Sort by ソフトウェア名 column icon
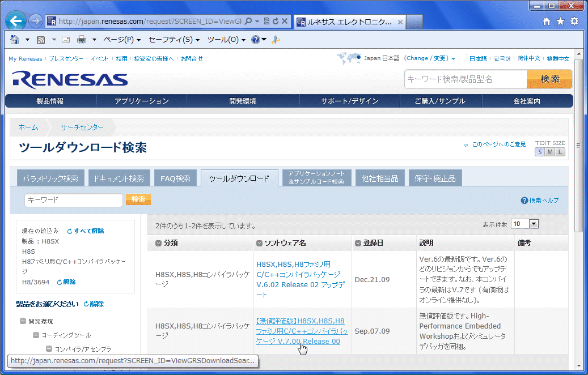The height and width of the screenshot is (375, 588). point(259,243)
